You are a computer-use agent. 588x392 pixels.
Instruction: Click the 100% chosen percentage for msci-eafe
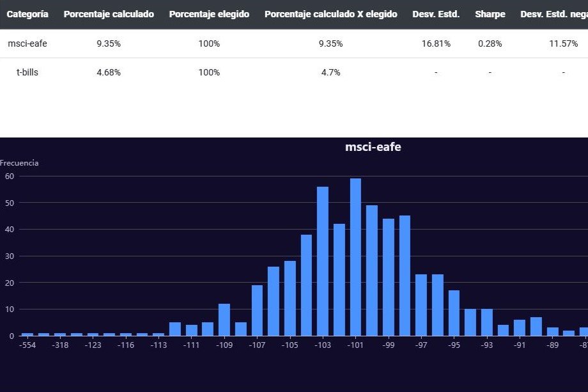point(209,43)
